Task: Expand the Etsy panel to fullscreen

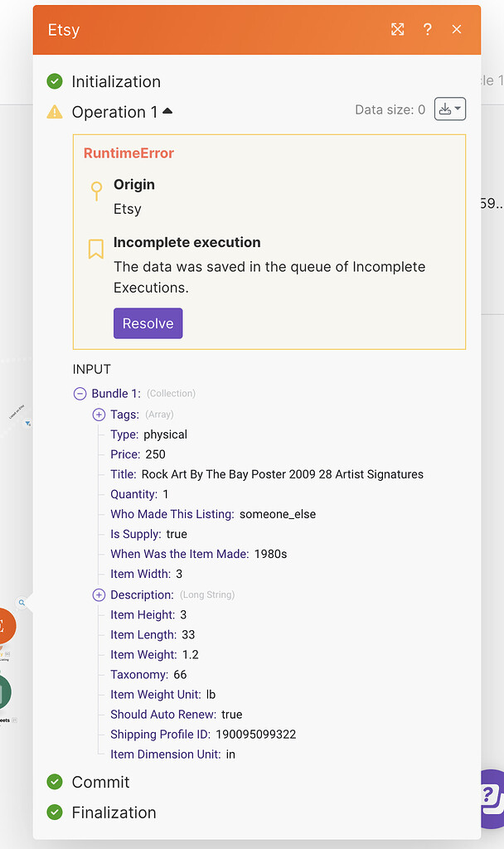Action: pyautogui.click(x=398, y=29)
